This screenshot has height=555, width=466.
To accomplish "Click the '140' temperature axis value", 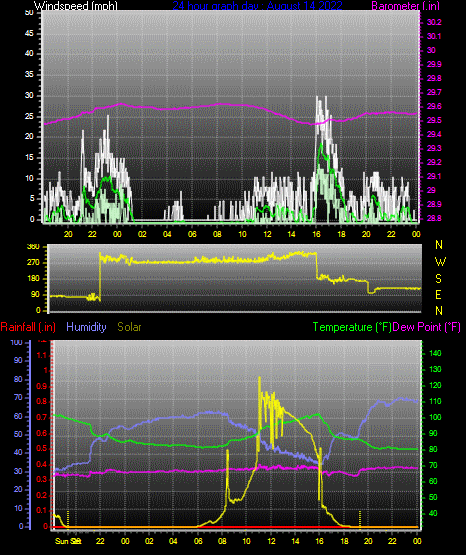I will (x=435, y=353).
